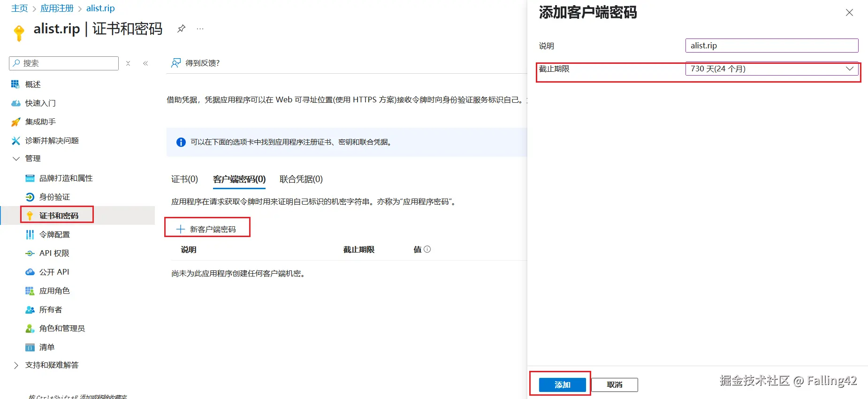Select 证书和密码 in the sidebar

click(59, 215)
